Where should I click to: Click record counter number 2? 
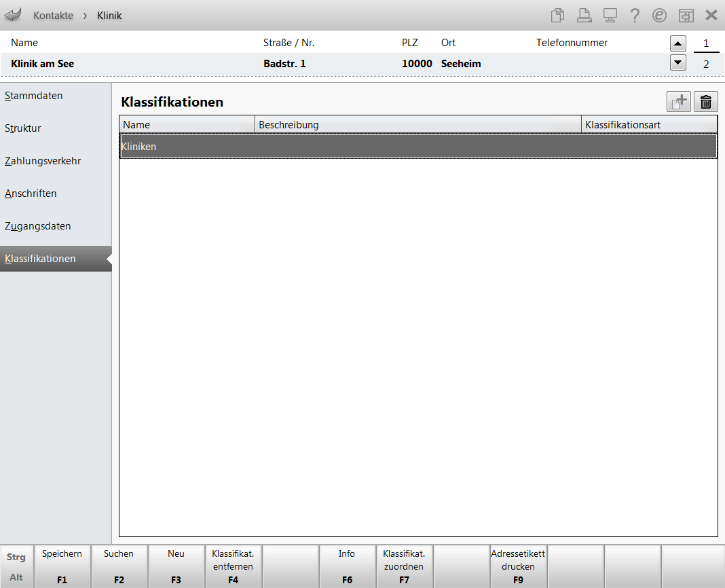(706, 65)
